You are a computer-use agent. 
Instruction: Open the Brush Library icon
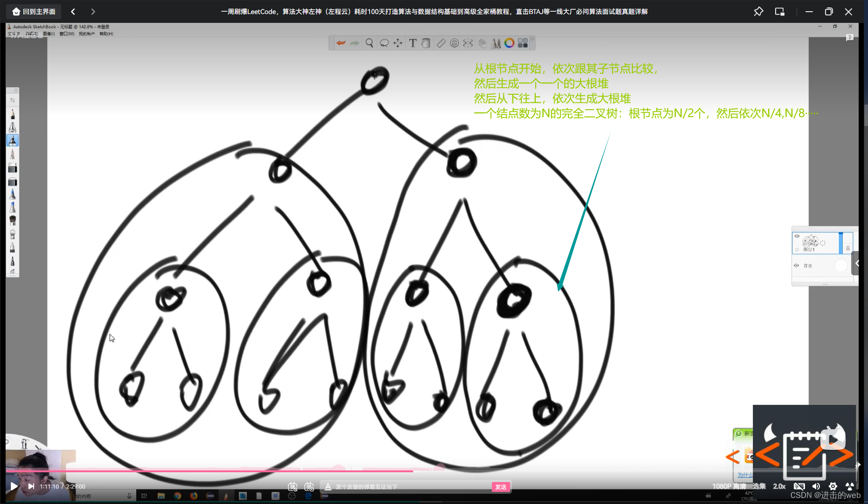click(x=496, y=43)
